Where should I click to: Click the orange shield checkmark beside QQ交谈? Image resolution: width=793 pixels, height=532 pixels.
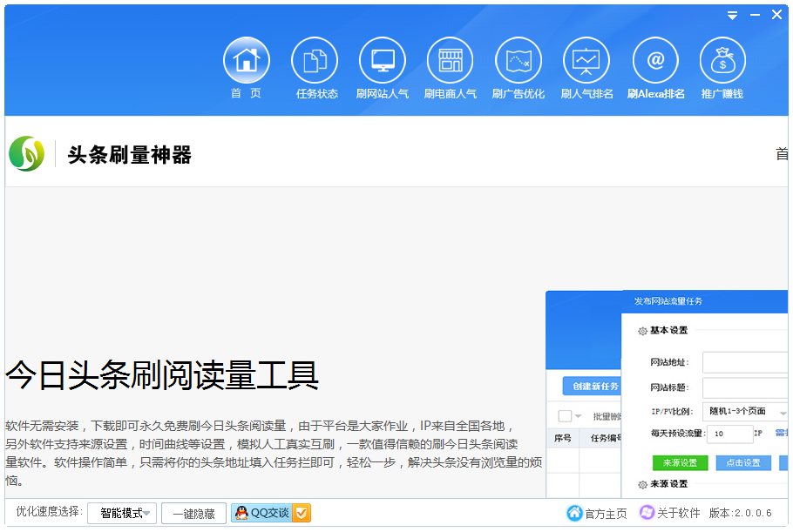click(302, 513)
